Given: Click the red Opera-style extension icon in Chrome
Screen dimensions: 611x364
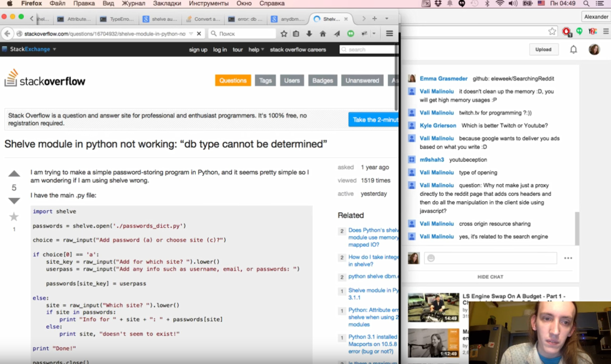Looking at the screenshot, I should coord(567,32).
